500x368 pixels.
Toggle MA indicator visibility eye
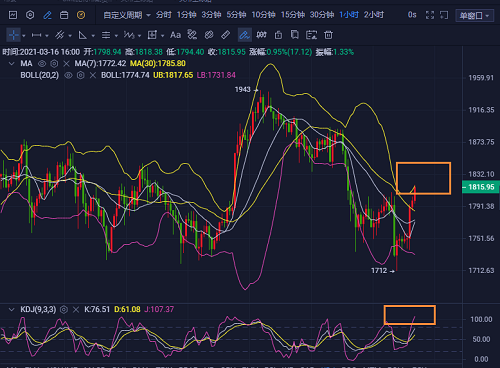[42, 63]
